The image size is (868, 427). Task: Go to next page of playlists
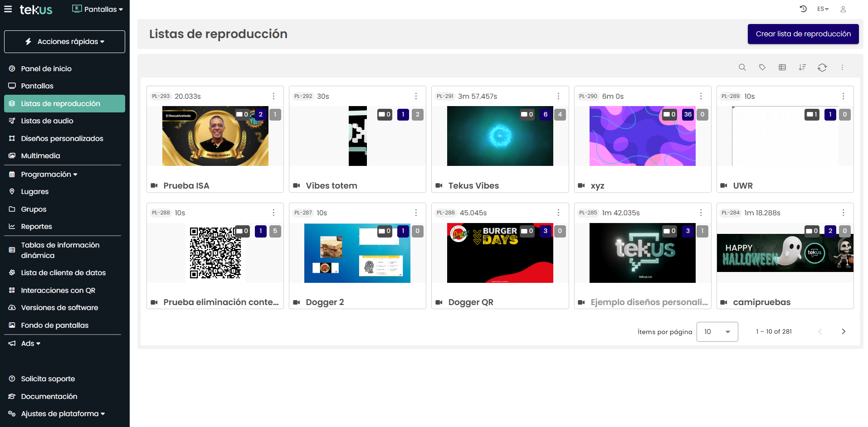coord(843,332)
